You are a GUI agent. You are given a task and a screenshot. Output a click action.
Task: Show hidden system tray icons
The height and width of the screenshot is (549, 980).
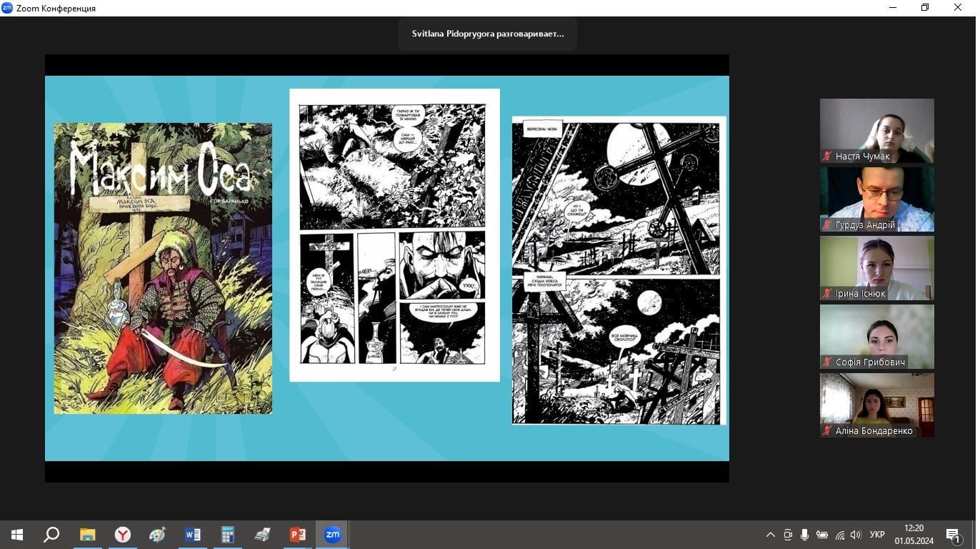[770, 535]
